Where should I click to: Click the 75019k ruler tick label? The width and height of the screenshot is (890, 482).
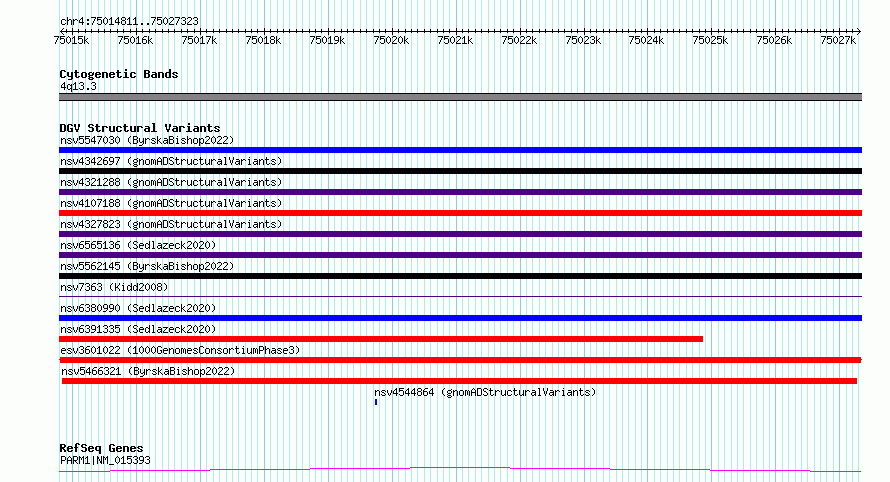[x=327, y=40]
